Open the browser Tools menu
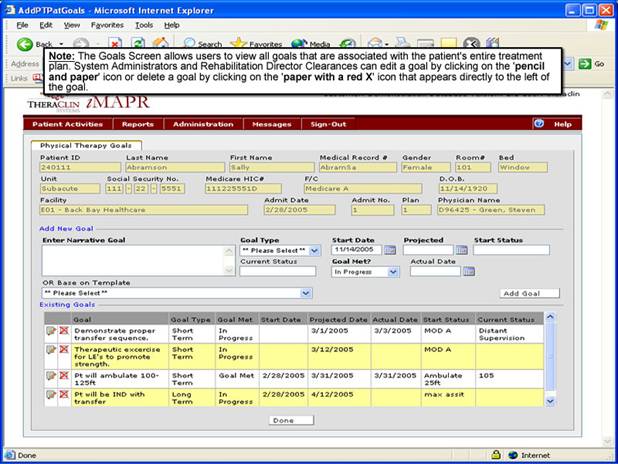Screen dimensions: 618x464 point(144,25)
